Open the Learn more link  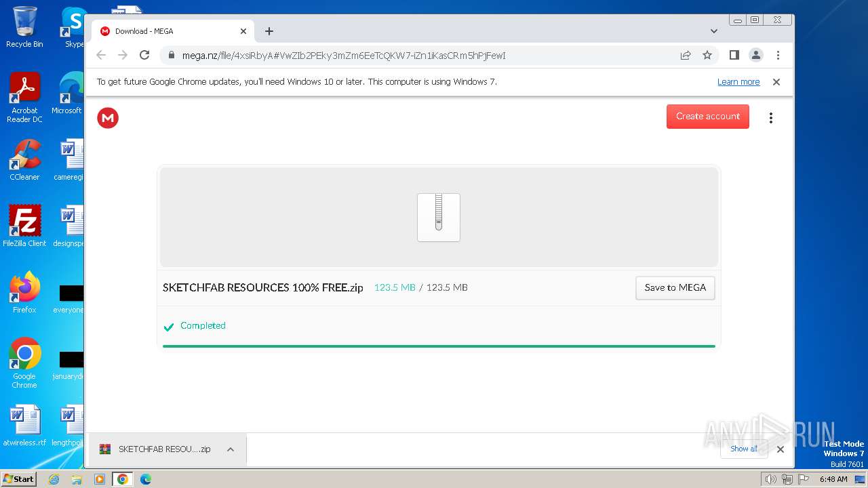click(x=738, y=82)
